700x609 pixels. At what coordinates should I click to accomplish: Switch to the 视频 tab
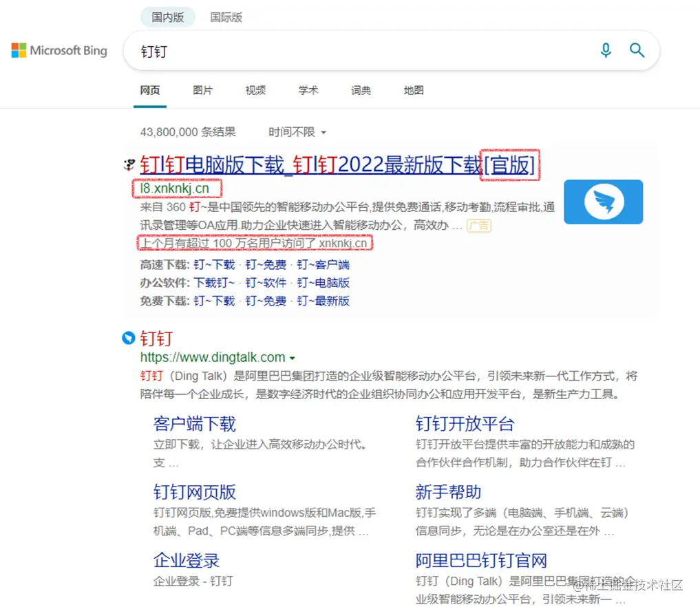click(x=255, y=90)
